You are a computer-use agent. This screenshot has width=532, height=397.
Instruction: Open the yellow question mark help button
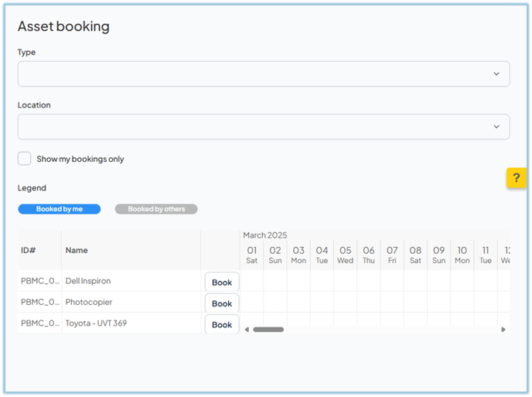[516, 178]
